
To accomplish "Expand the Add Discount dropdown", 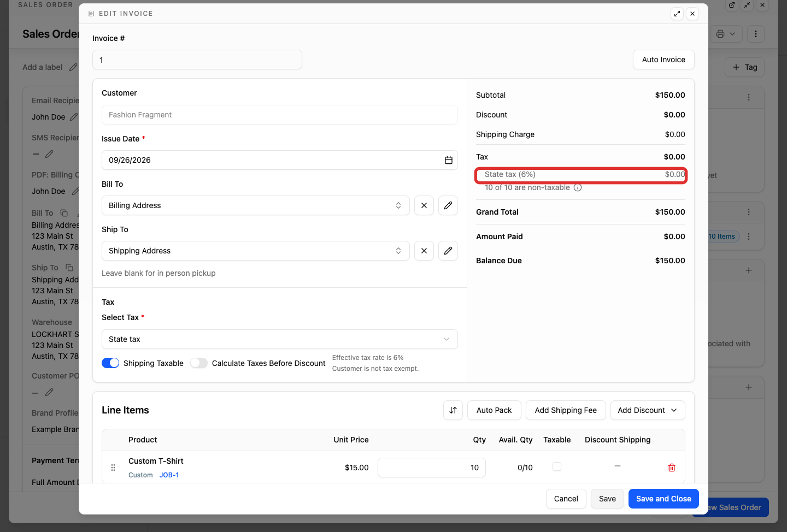I will click(x=648, y=410).
